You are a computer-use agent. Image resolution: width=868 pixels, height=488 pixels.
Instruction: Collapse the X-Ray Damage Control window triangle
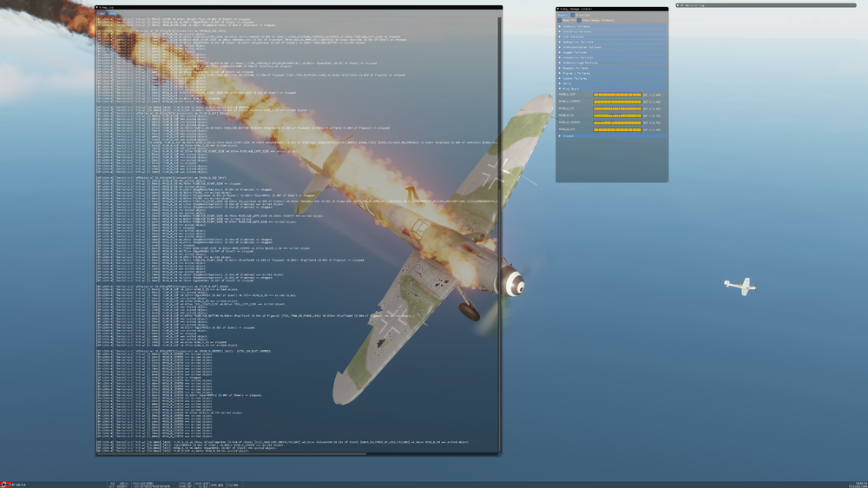click(558, 9)
